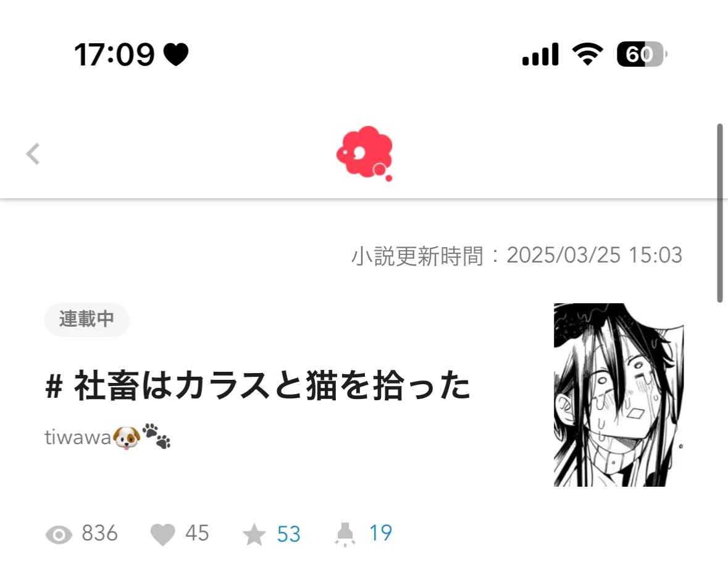Tap the 連載中 status badge

click(x=87, y=319)
